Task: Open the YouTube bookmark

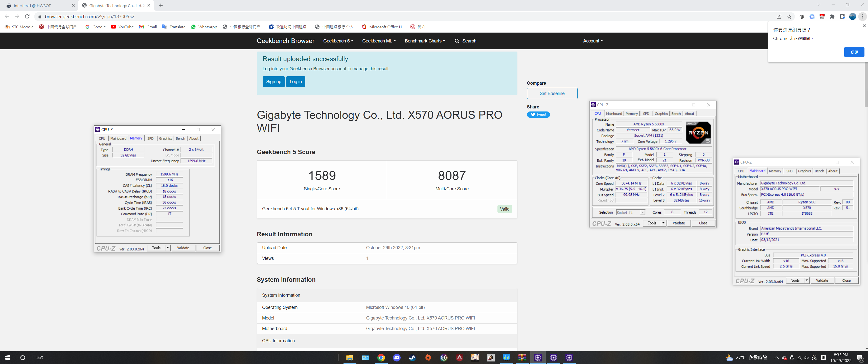Action: (x=122, y=27)
